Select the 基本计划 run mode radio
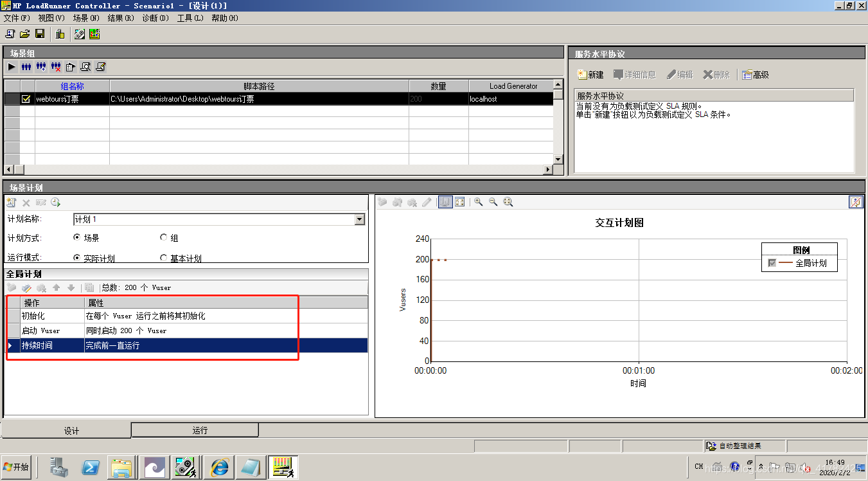 (x=164, y=258)
